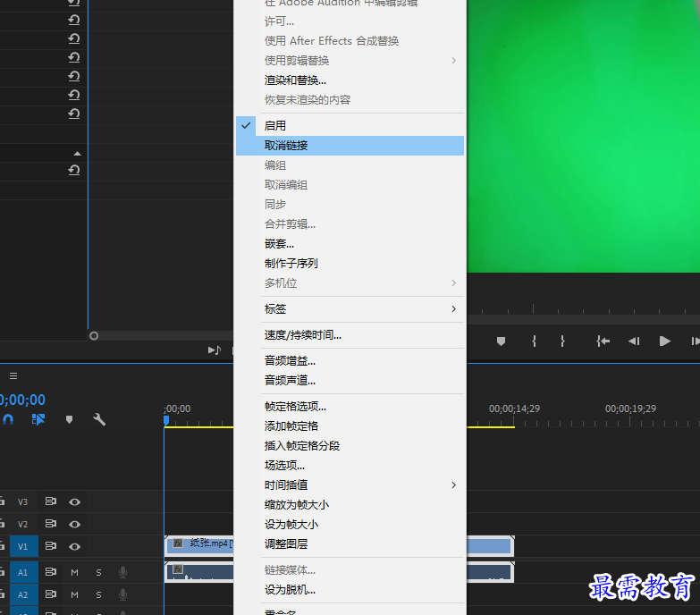Open the sequence panel hamburger menu
700x615 pixels.
tap(13, 375)
